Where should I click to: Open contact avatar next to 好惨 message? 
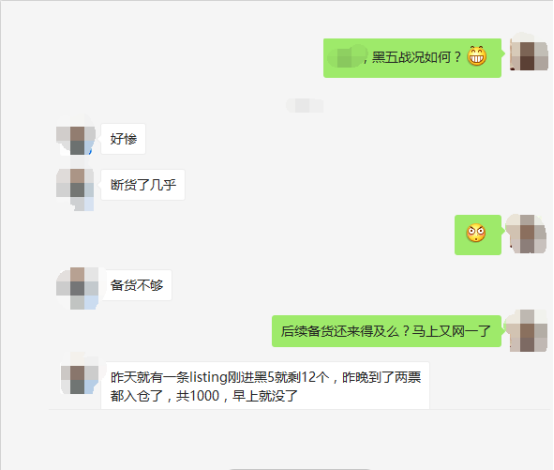76,137
